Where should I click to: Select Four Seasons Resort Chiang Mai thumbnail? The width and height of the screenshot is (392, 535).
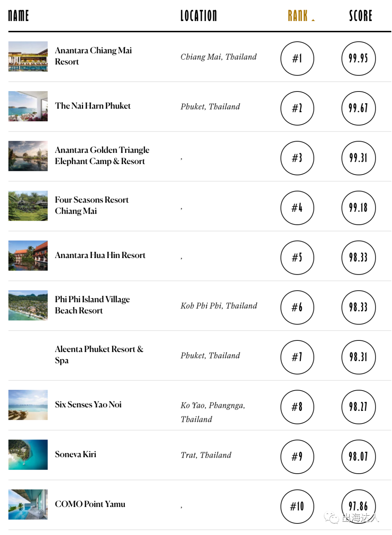coord(28,205)
